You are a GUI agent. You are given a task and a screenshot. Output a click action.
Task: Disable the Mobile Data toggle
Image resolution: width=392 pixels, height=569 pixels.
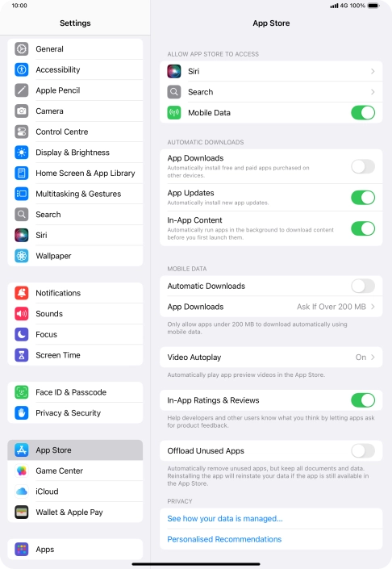click(363, 112)
